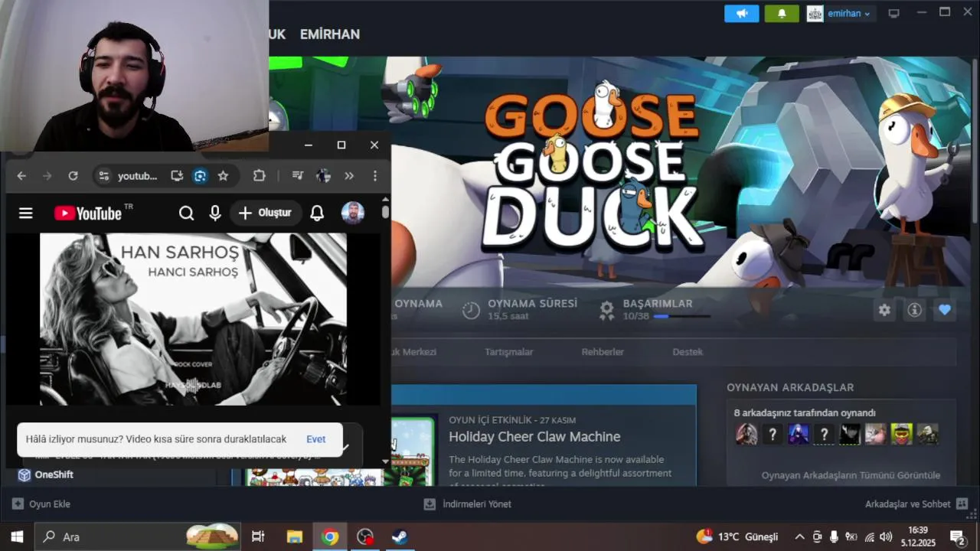The image size is (980, 551).
Task: Open the Tartışmalar tab
Action: pyautogui.click(x=508, y=352)
